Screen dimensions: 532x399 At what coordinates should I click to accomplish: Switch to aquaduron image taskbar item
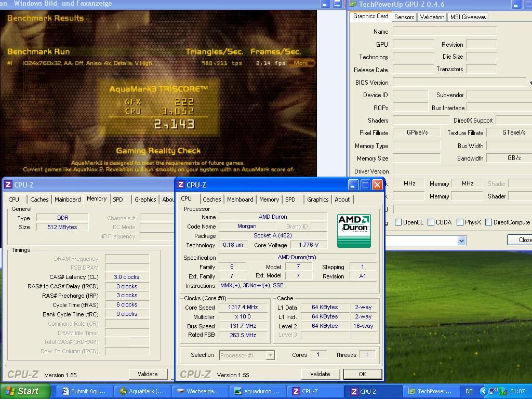[x=258, y=391]
